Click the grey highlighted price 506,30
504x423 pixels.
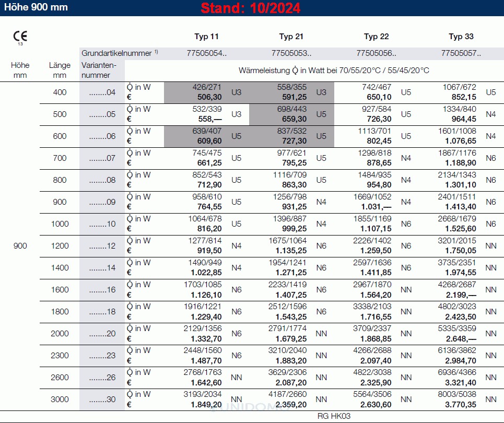(x=210, y=97)
